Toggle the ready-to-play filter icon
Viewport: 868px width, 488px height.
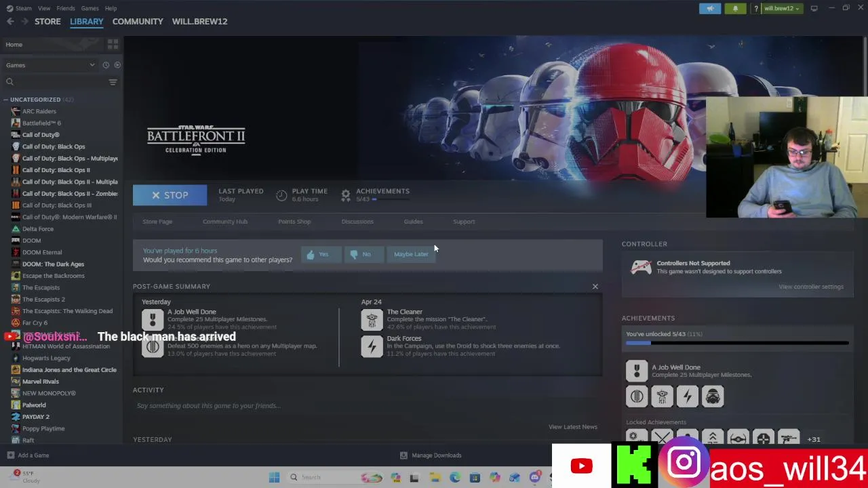click(x=117, y=65)
